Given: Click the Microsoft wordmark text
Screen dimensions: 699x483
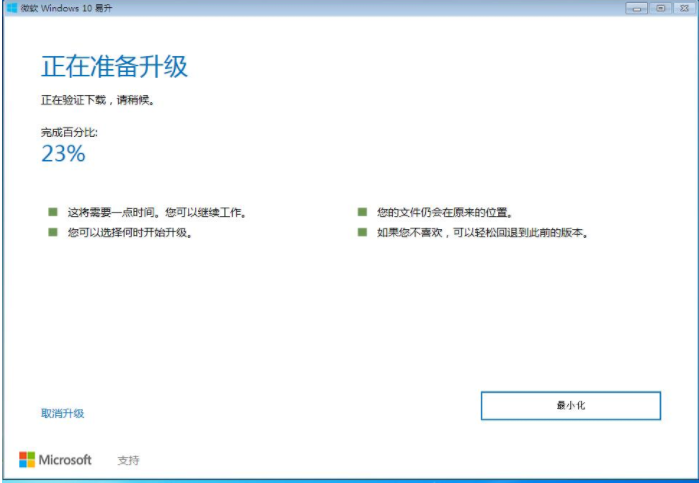Looking at the screenshot, I should coord(65,460).
